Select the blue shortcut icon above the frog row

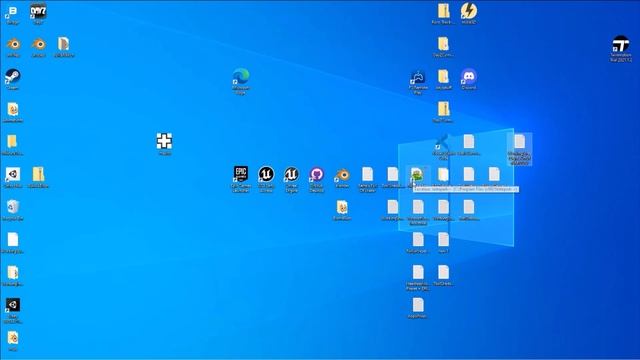pos(442,142)
